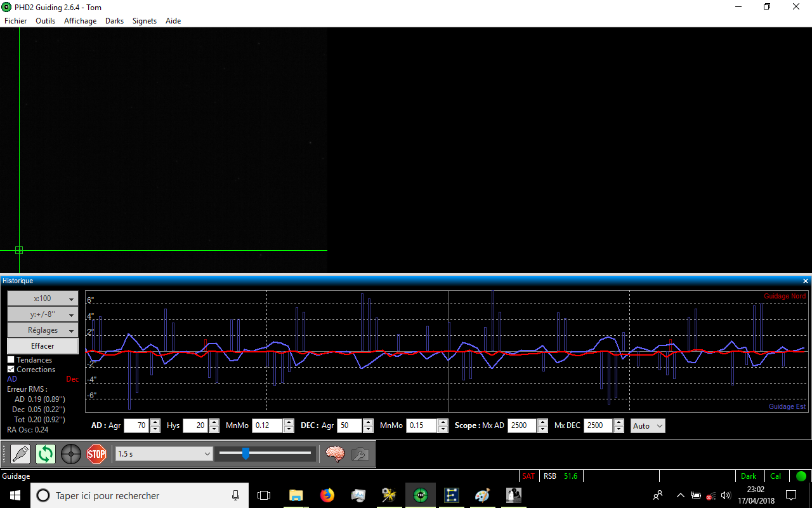Open the paint palette app on taskbar
The height and width of the screenshot is (508, 812).
pyautogui.click(x=482, y=495)
